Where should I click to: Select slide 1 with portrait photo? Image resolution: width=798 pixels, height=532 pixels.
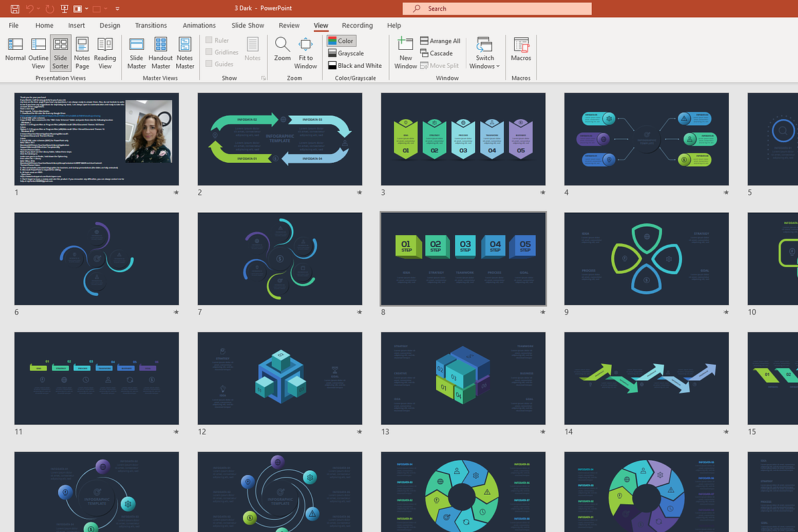tap(97, 139)
